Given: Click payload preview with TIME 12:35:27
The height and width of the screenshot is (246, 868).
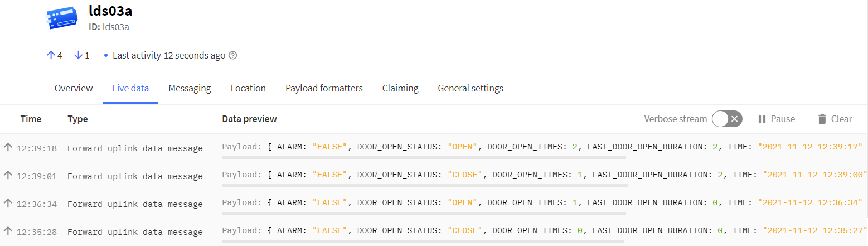Looking at the screenshot, I should point(545,230).
